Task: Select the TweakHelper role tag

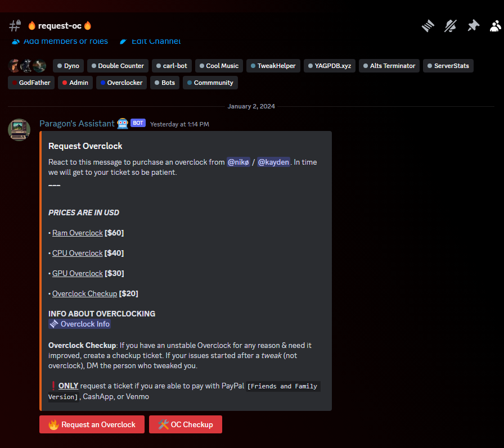Action: 273,66
